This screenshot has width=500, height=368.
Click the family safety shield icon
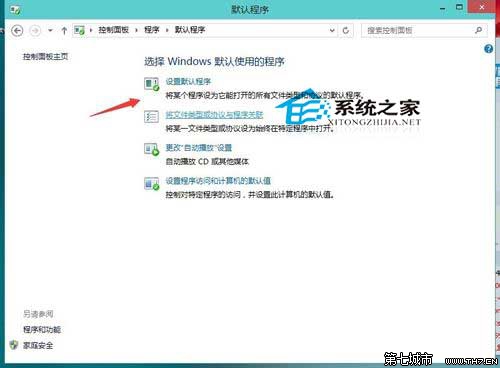[14, 345]
